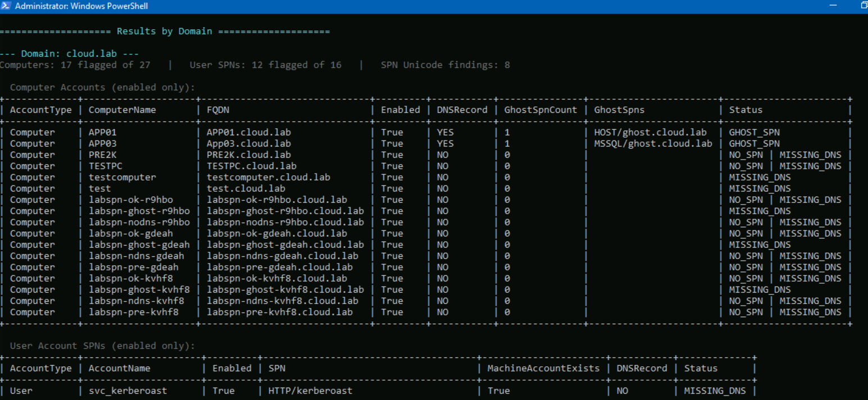Select 'Results by Domain' header line
Viewport: 868px width, 400px height.
tap(165, 31)
